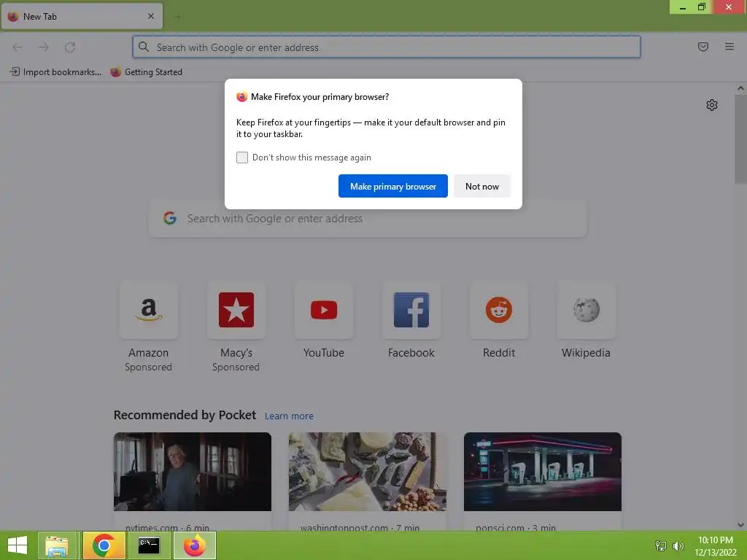Open a new tab with plus button
Image resolution: width=747 pixels, height=560 pixels.
pyautogui.click(x=178, y=17)
